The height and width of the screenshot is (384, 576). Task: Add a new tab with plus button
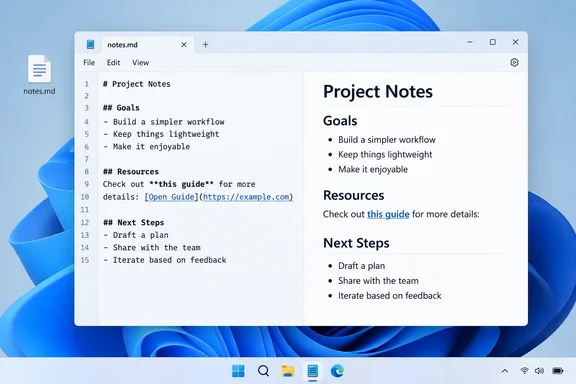(205, 44)
